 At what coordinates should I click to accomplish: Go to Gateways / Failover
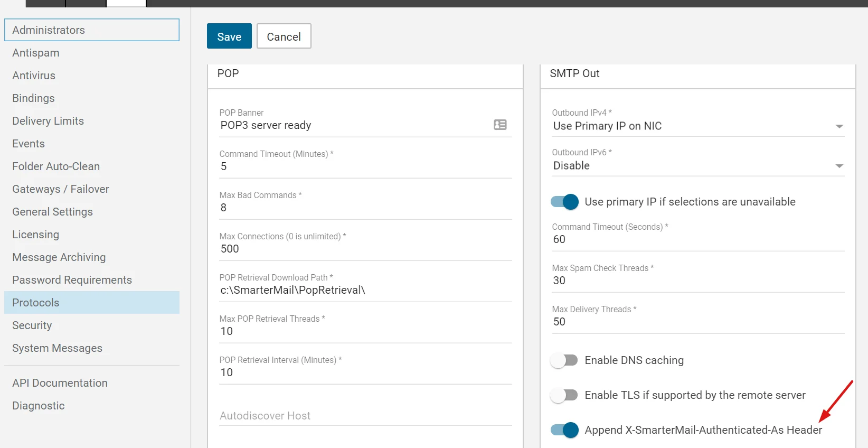[x=92, y=189]
